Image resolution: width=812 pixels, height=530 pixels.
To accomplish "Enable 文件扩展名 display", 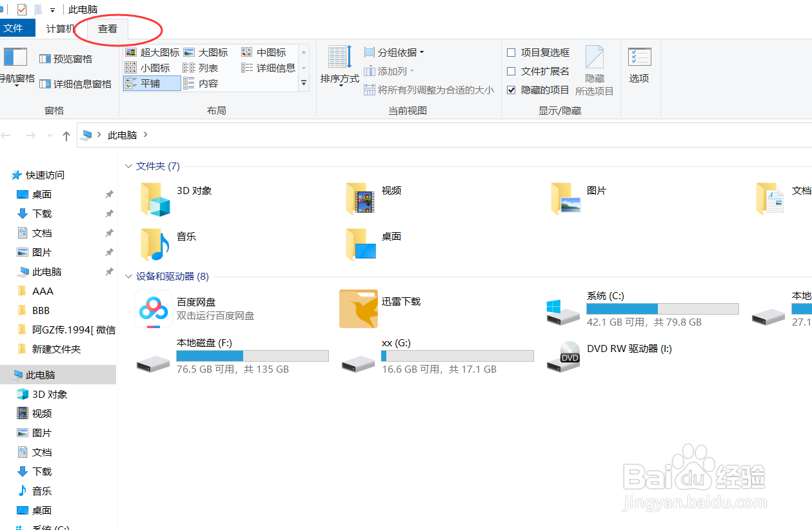I will coord(511,71).
